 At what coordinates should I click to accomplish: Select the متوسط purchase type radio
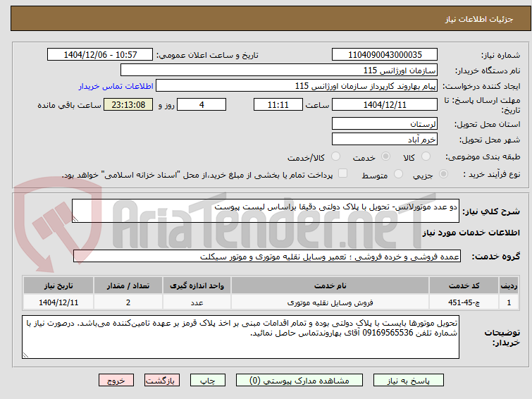point(398,174)
